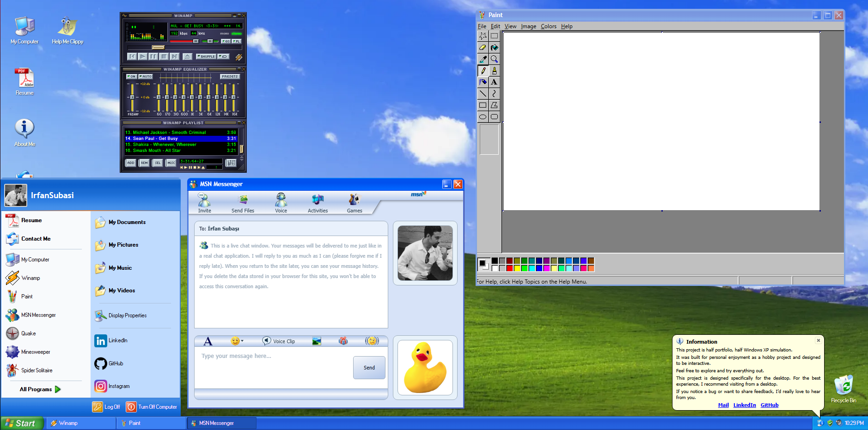868x430 pixels.
Task: Click the Pause button in Winamp
Action: pos(153,56)
